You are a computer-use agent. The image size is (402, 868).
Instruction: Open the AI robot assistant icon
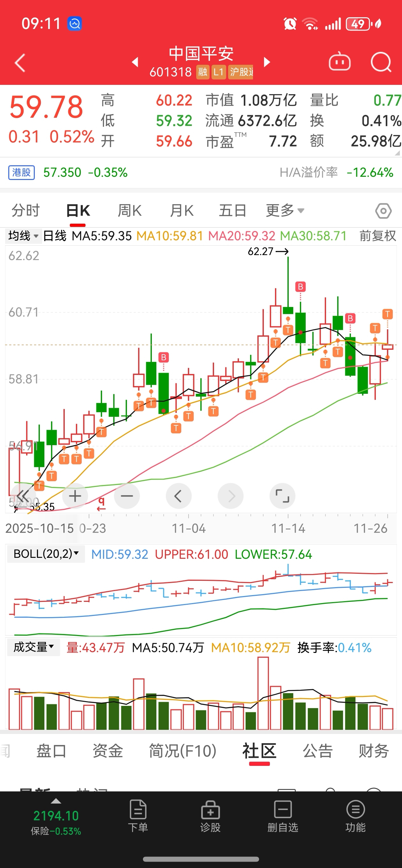340,62
